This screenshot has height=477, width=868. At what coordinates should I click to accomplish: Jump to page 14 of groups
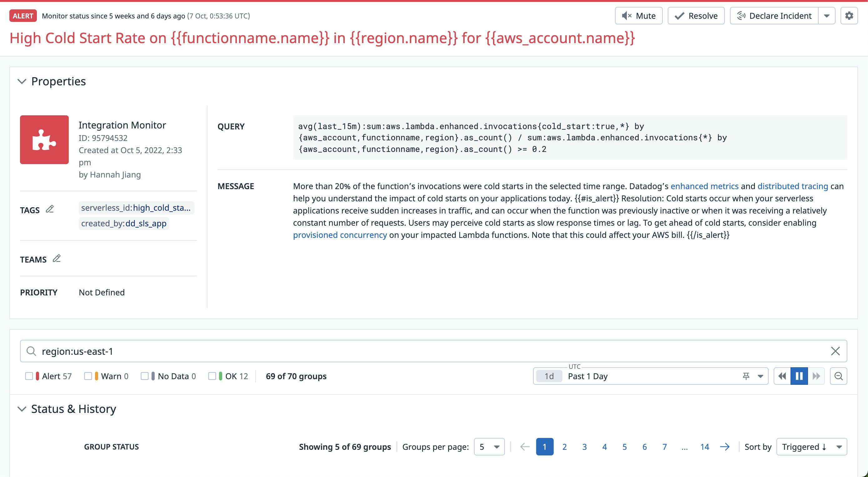704,447
